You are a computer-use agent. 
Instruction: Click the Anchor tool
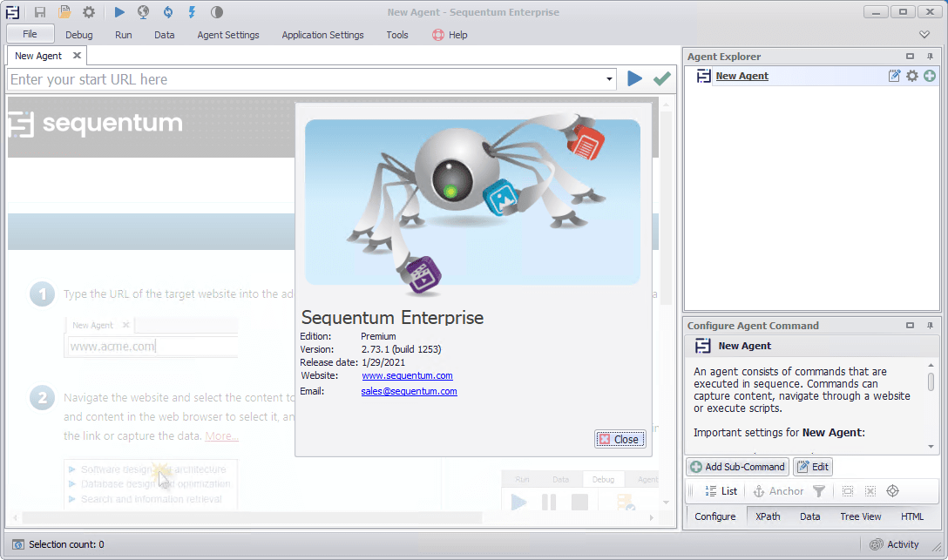pos(778,491)
